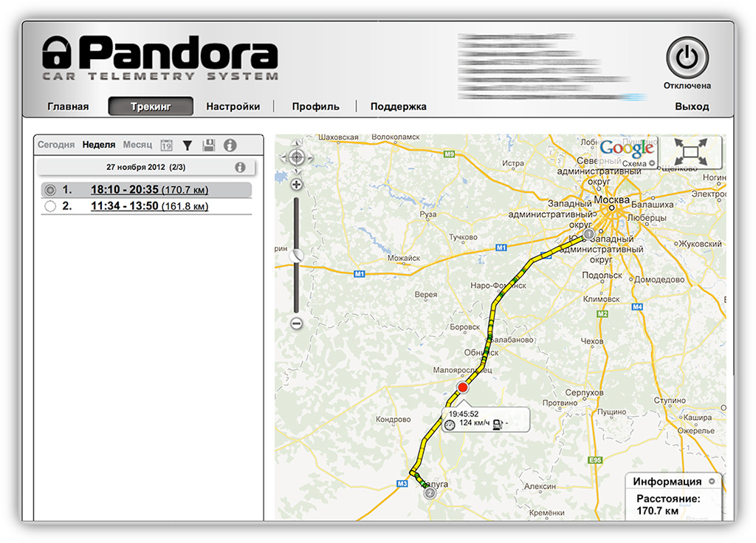Click the 124 км/ч speed value
Viewport: 756px width, 543px height.
click(x=475, y=423)
